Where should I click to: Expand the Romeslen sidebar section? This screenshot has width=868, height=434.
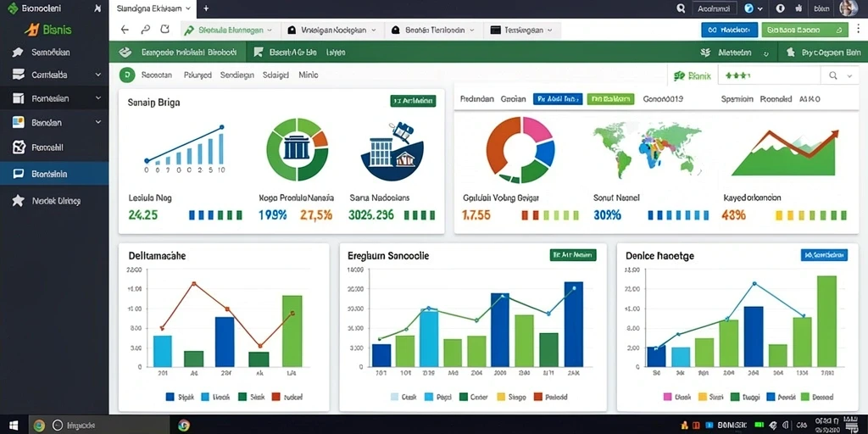[54, 98]
